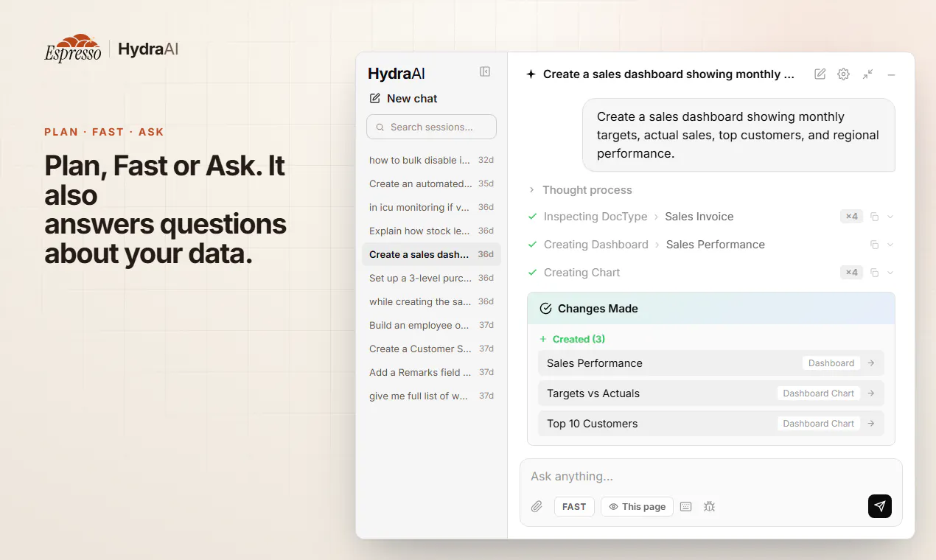Toggle the This page context eye option
The height and width of the screenshot is (560, 936).
point(637,506)
